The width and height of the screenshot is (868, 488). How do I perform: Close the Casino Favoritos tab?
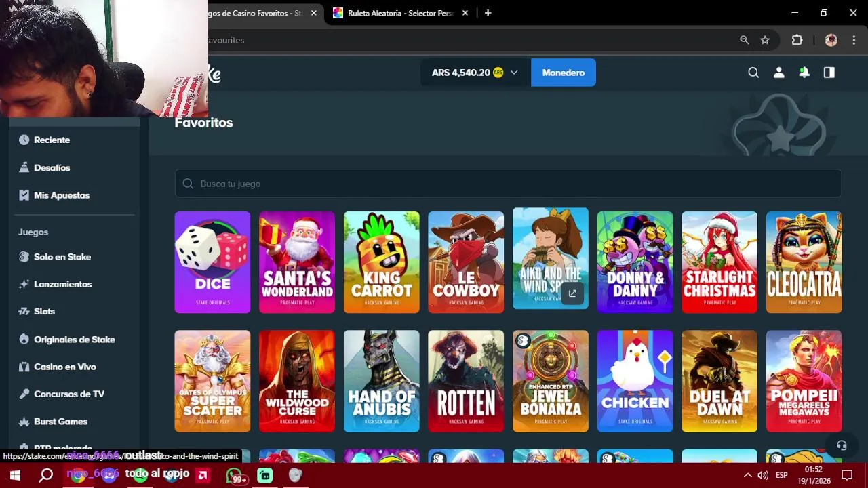[313, 13]
